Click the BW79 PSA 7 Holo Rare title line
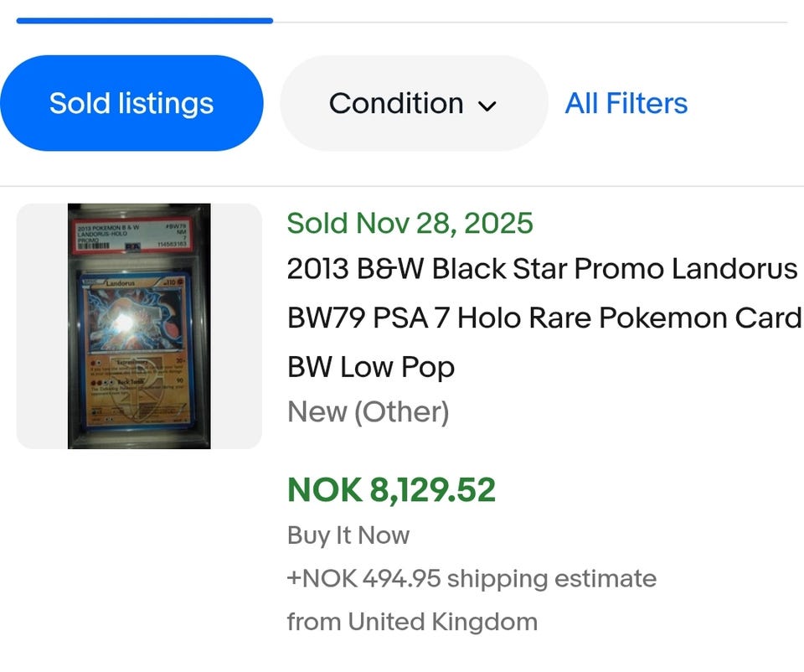This screenshot has height=672, width=804. click(x=544, y=318)
